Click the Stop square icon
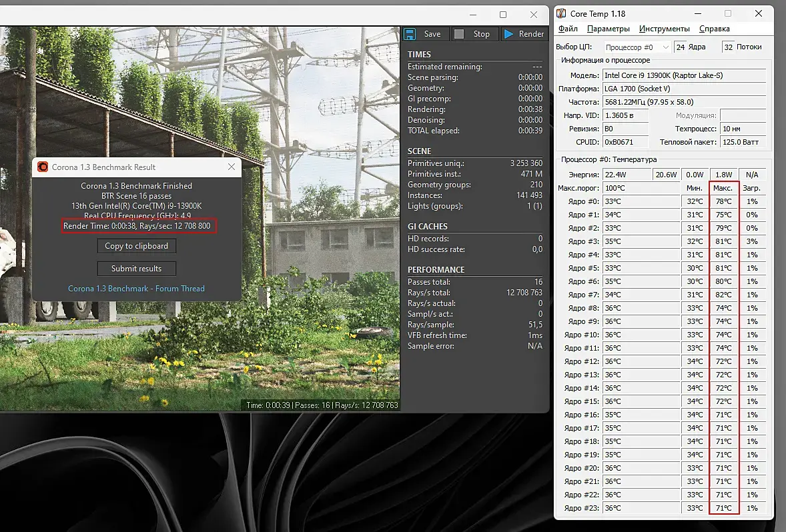This screenshot has height=532, width=786. (x=458, y=34)
